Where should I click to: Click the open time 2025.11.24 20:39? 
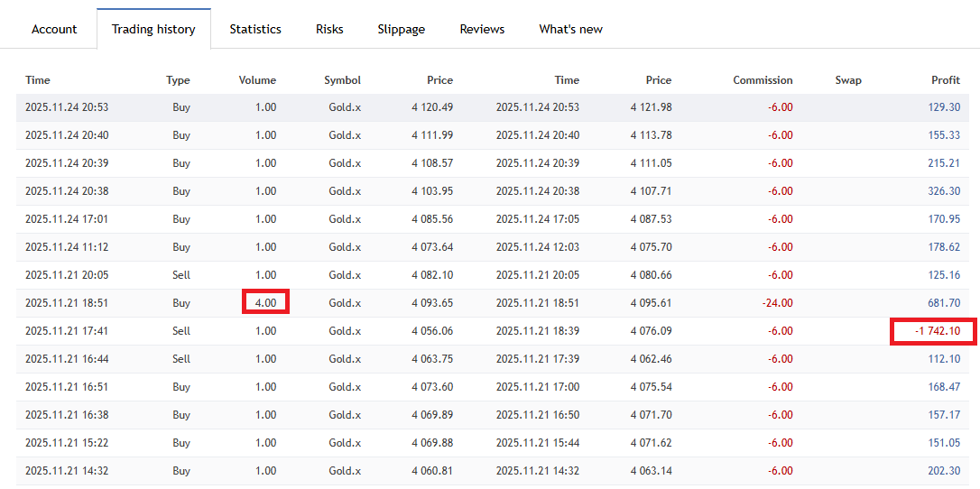pyautogui.click(x=67, y=163)
